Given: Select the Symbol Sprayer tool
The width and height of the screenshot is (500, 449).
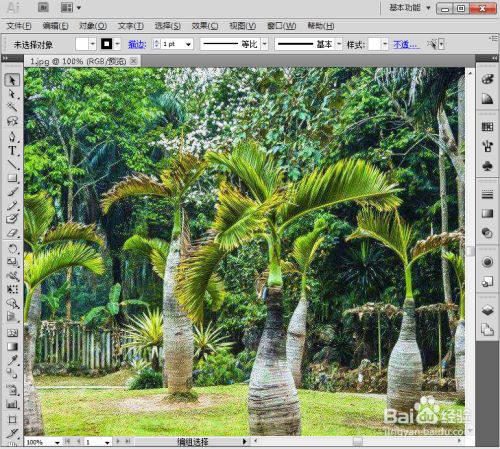Looking at the screenshot, I should pos(12,390).
